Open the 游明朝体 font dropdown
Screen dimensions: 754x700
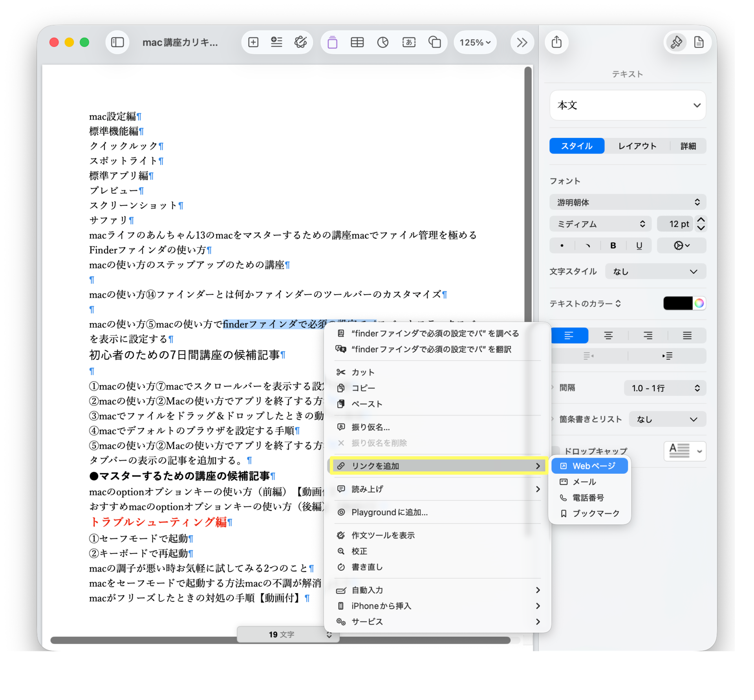point(628,202)
